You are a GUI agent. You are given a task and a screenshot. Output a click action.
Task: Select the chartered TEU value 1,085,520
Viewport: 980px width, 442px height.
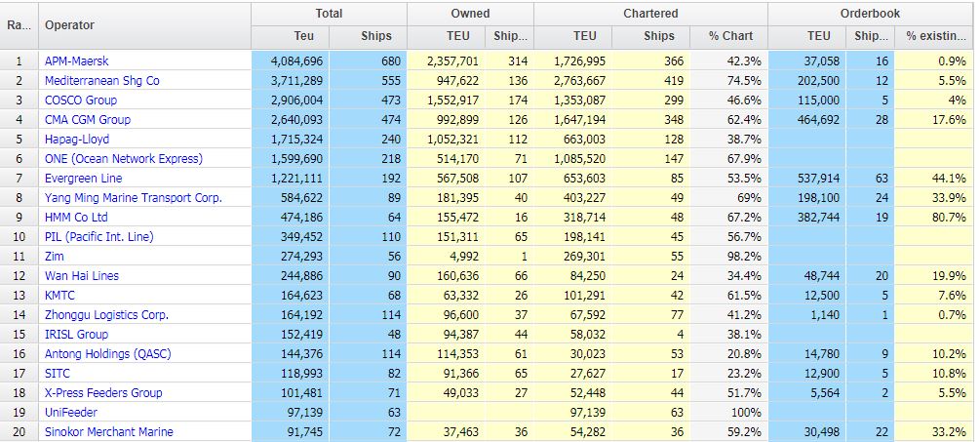click(579, 159)
